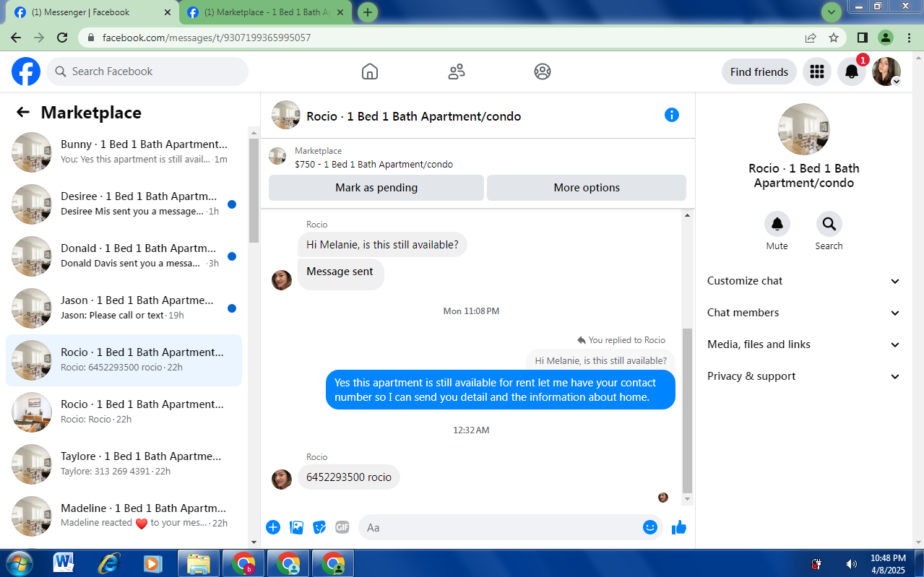Viewport: 924px width, 577px height.
Task: Attach a file with photo icon
Action: 296,527
